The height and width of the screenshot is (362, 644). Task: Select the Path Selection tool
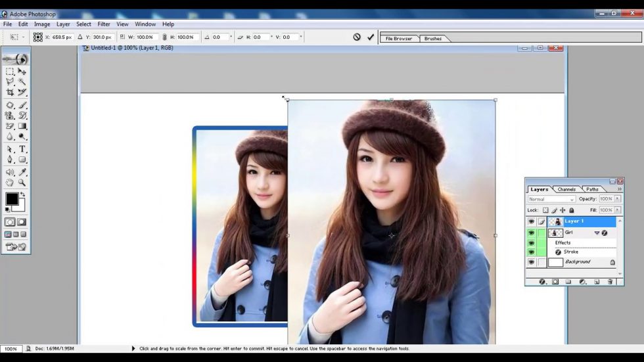click(10, 149)
